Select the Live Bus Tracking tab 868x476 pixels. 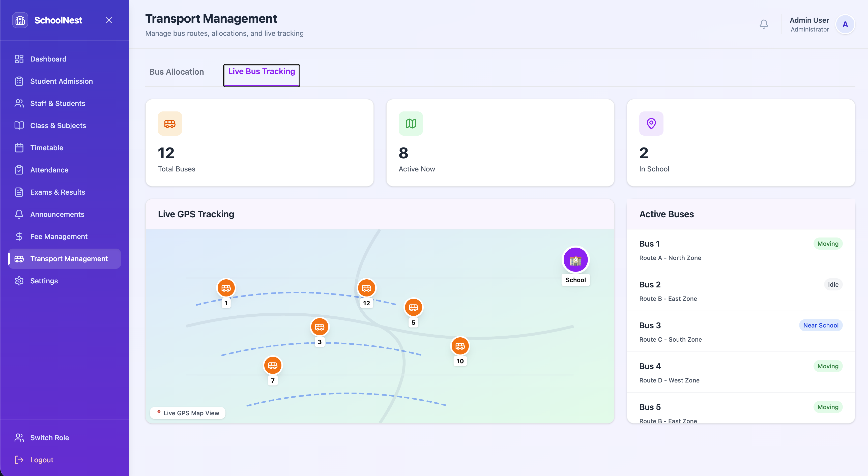(262, 72)
